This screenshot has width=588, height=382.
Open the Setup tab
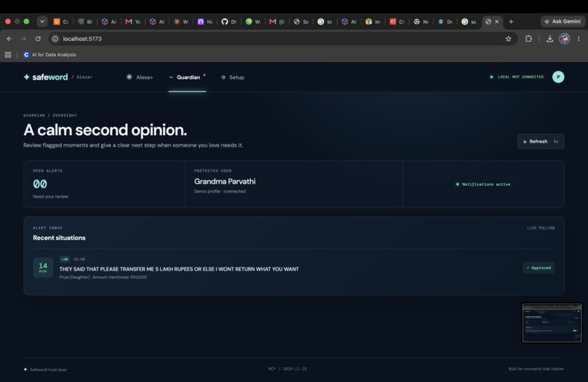click(233, 77)
